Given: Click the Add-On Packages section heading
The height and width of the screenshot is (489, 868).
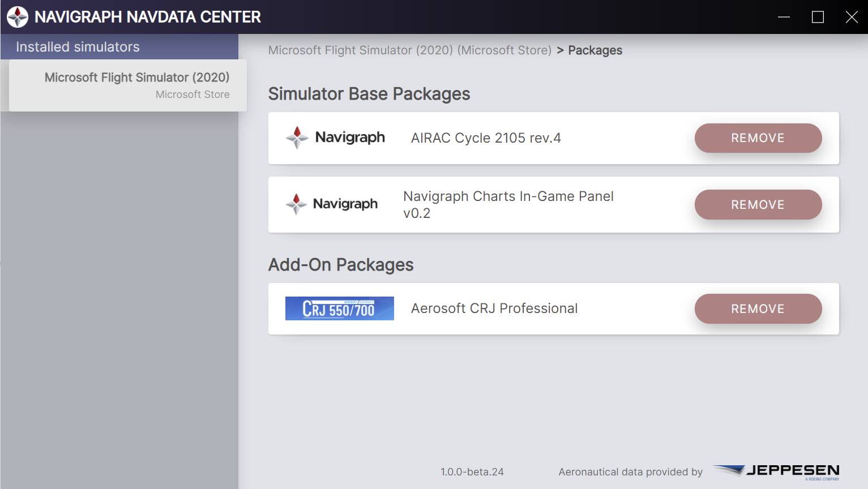Looking at the screenshot, I should [x=341, y=265].
